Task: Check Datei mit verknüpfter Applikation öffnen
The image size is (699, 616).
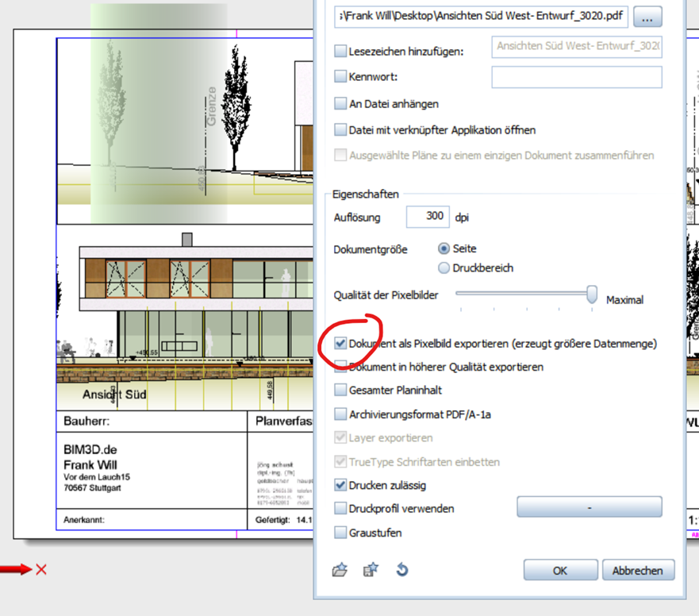Action: (340, 129)
